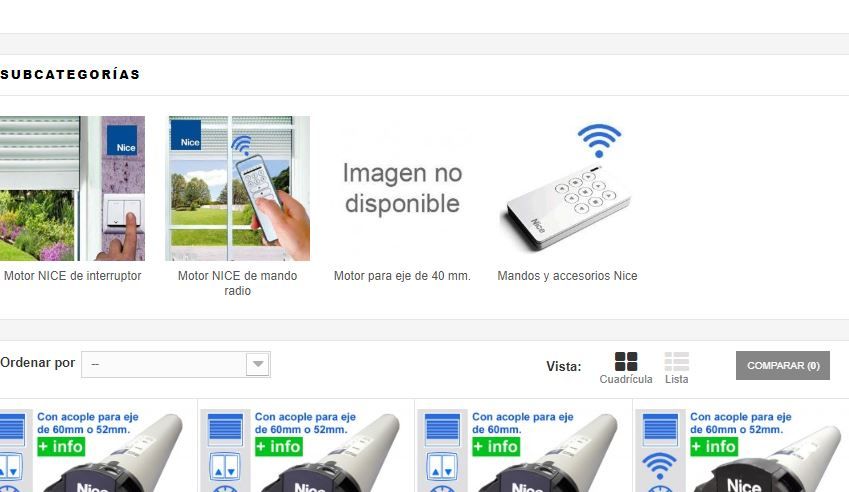Image resolution: width=849 pixels, height=492 pixels.
Task: Open Motor NICE de mando radio link
Action: [237, 283]
